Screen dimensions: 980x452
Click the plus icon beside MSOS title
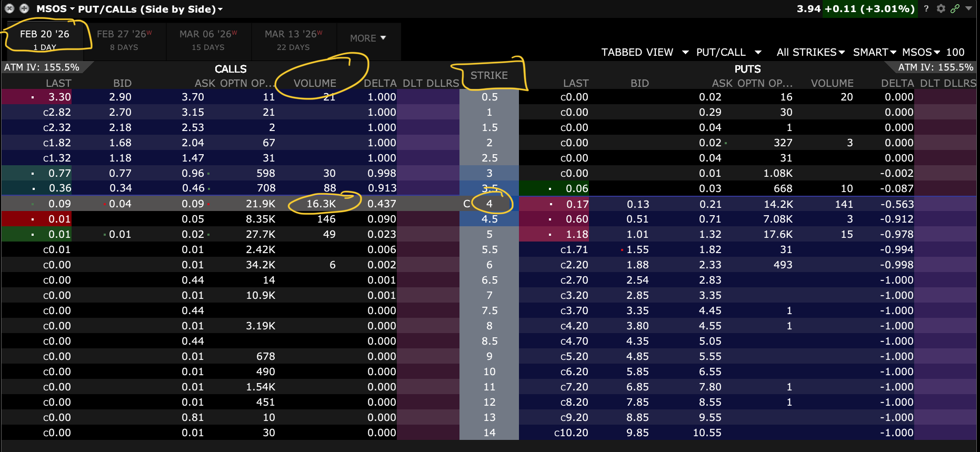(x=24, y=8)
